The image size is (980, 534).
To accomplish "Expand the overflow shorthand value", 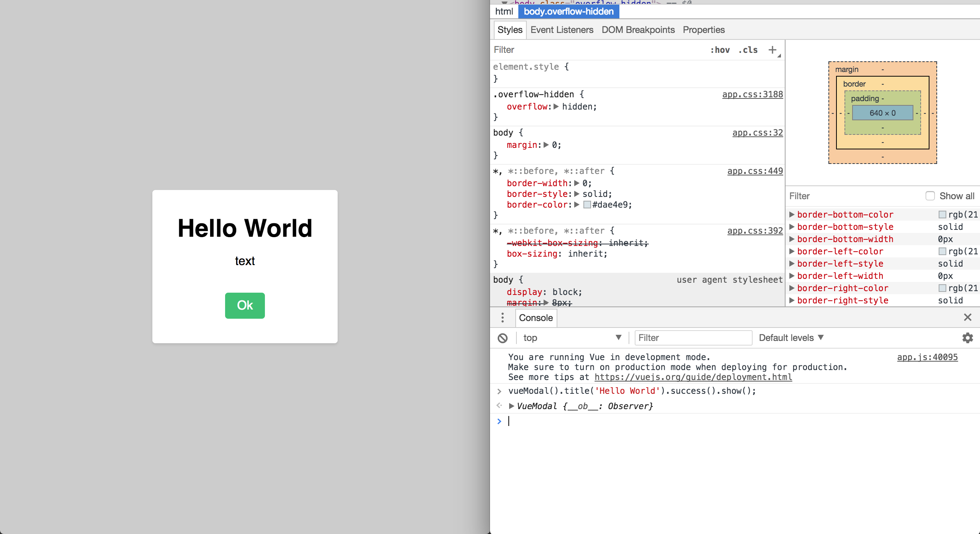I will (x=556, y=106).
